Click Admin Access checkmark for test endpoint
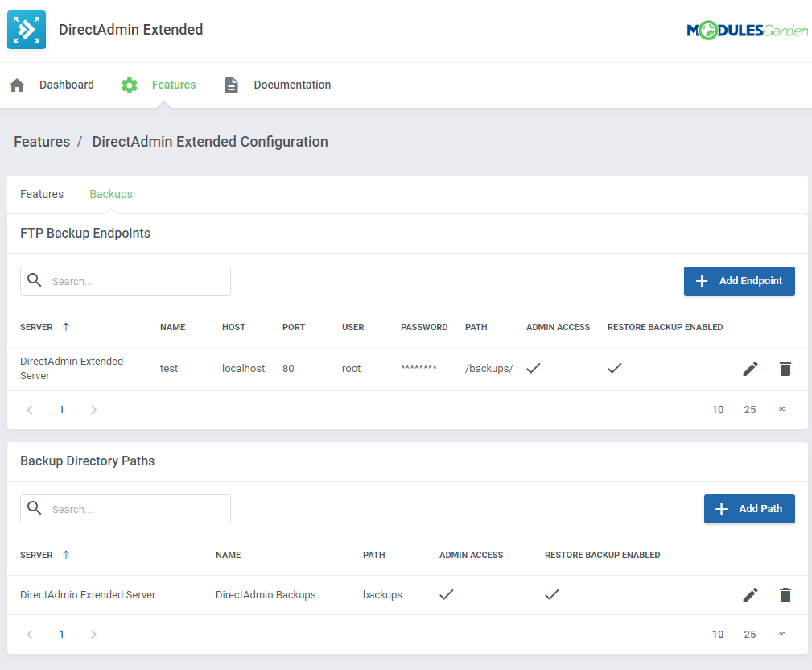Screen dimensions: 812x670 [534, 369]
